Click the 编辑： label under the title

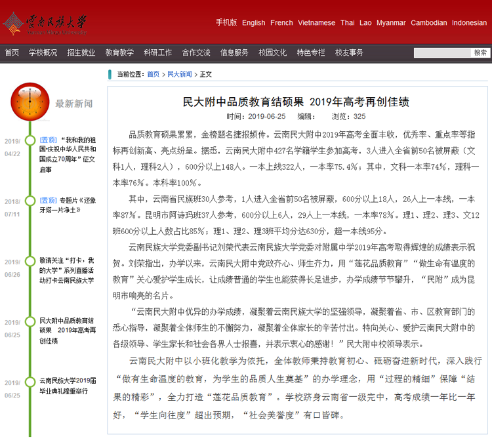[x=306, y=116]
